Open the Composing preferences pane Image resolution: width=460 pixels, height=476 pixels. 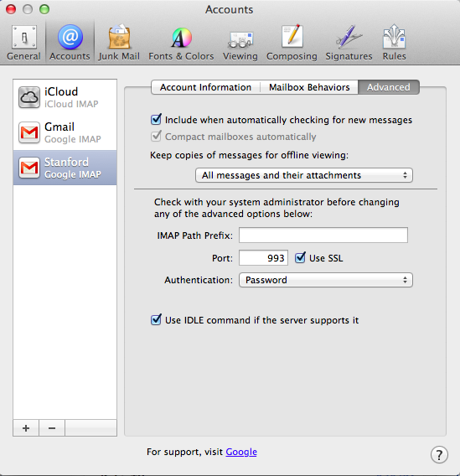292,43
